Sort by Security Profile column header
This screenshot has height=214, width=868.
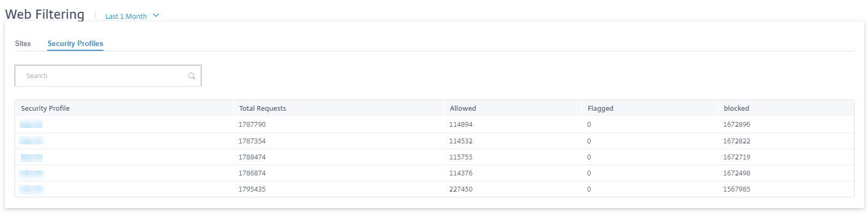point(45,108)
